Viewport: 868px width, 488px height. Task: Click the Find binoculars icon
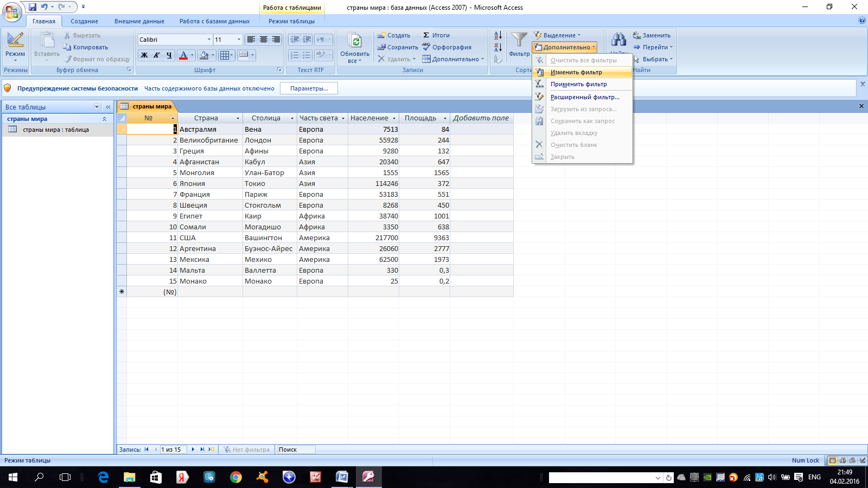point(618,40)
